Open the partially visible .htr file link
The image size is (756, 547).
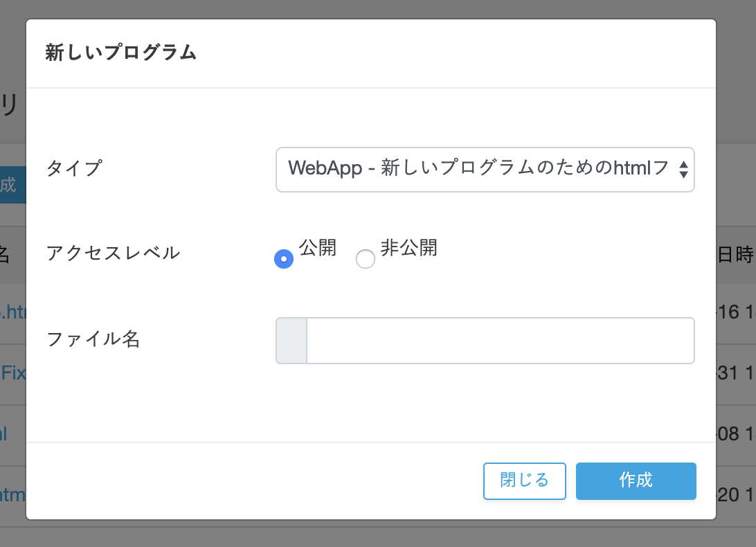pyautogui.click(x=12, y=313)
